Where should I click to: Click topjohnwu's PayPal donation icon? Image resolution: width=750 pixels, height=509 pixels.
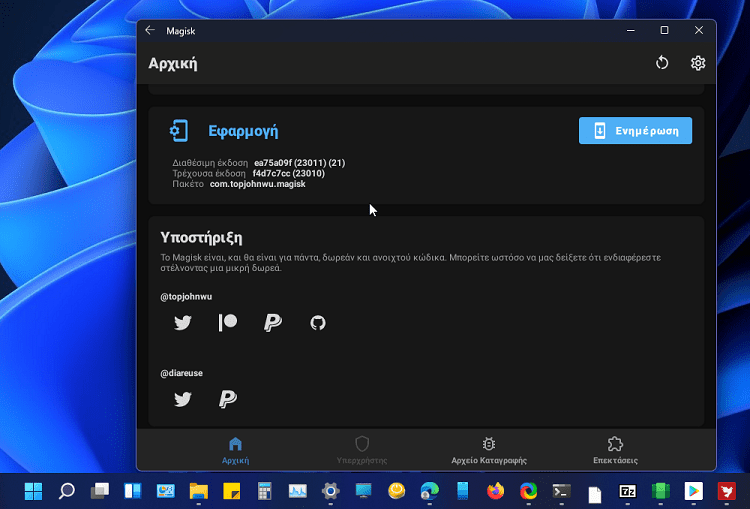click(273, 323)
